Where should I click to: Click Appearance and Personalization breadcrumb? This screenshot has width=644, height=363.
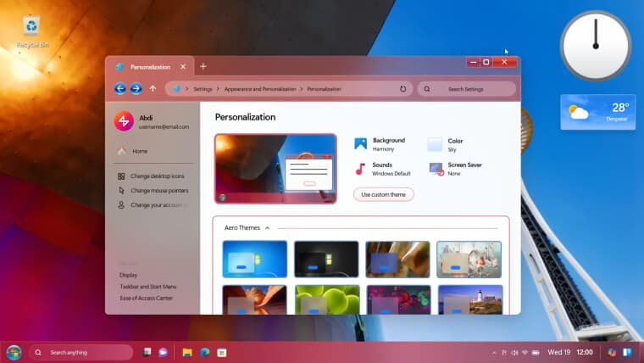point(260,89)
